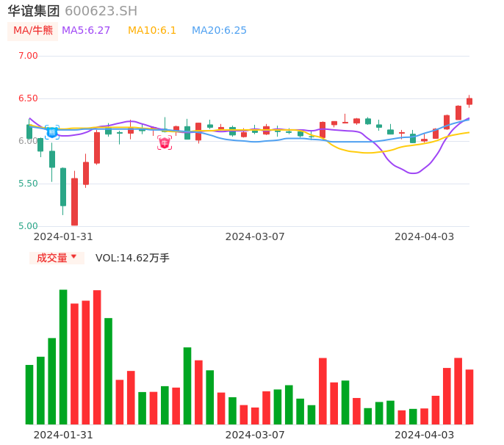504x445 pixels.
Task: Toggle the MA20 moving average legend
Action: [219, 31]
